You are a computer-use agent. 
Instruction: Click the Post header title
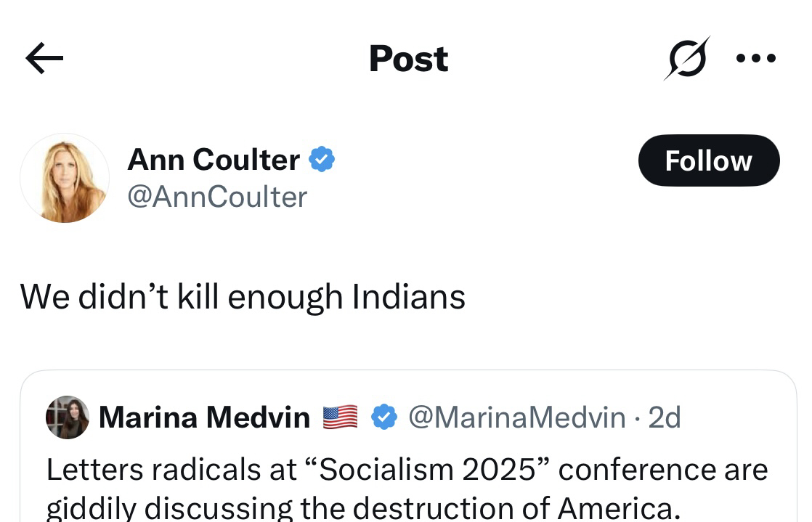click(408, 59)
